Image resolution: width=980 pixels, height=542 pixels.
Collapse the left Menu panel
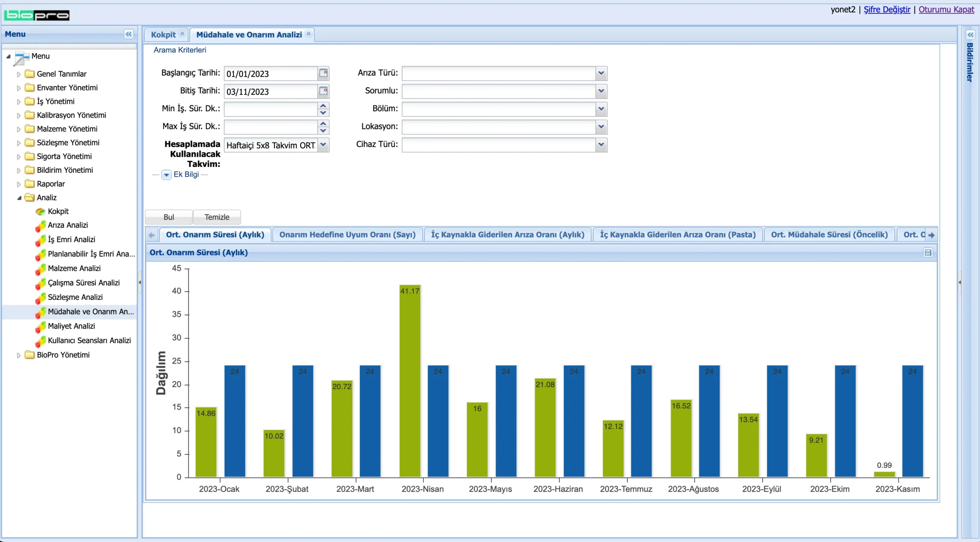pos(129,34)
